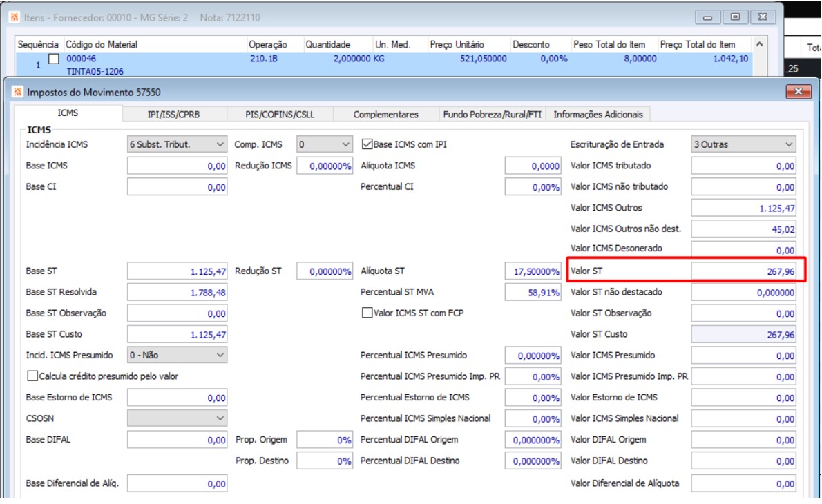The width and height of the screenshot is (822, 504).
Task: Click the Quantidade column header
Action: pos(338,45)
